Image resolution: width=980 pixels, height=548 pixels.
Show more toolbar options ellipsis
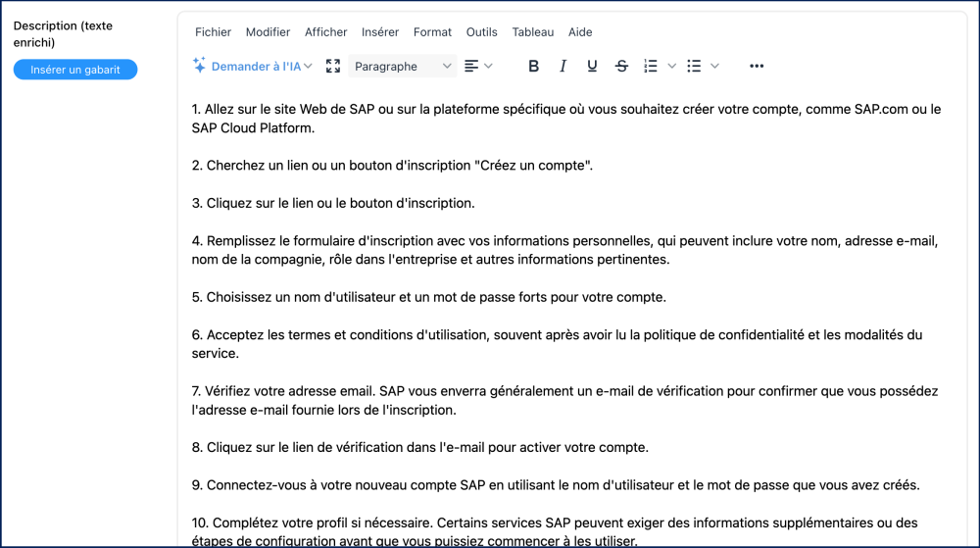click(757, 67)
